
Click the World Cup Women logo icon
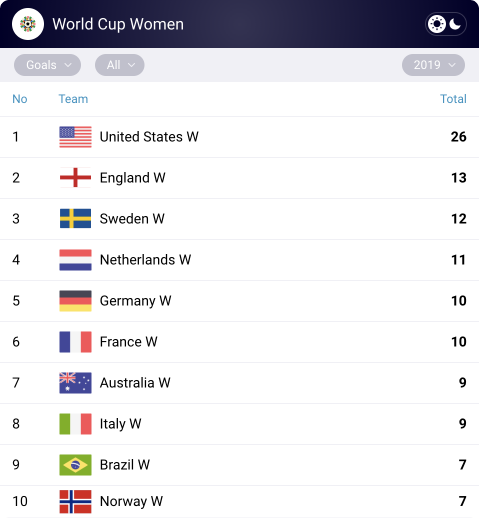click(28, 24)
